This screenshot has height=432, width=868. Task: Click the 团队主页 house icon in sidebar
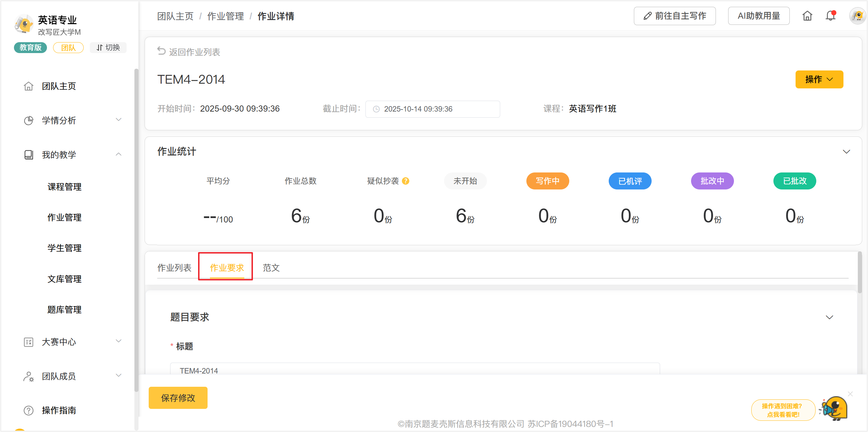pos(29,86)
